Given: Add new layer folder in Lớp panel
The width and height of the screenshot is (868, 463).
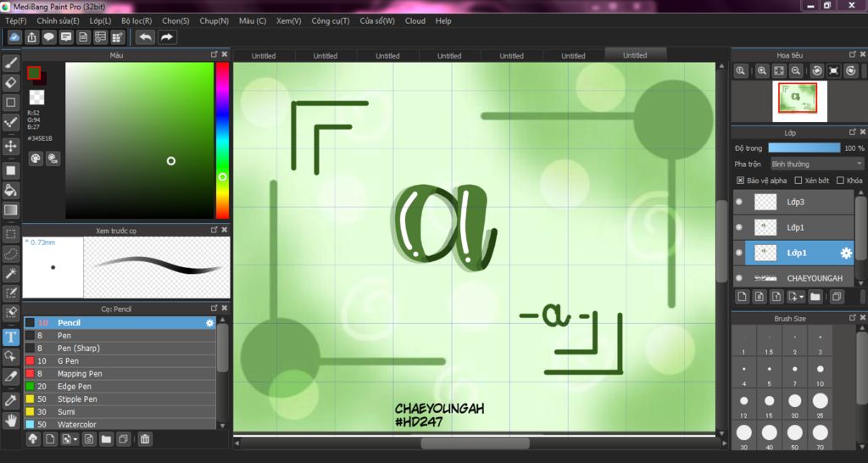Looking at the screenshot, I should pyautogui.click(x=815, y=297).
